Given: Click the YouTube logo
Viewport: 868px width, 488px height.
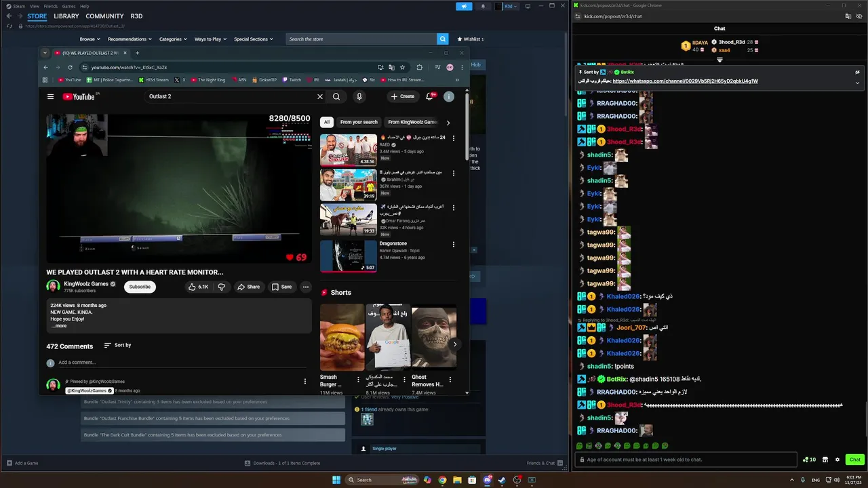Looking at the screenshot, I should coord(79,96).
